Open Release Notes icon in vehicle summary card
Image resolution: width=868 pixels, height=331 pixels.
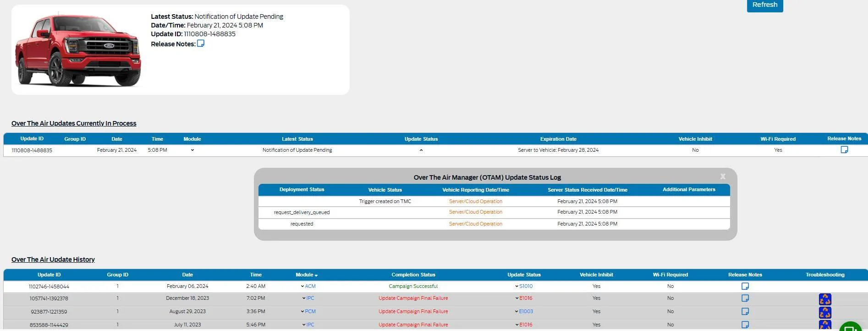pyautogui.click(x=201, y=44)
